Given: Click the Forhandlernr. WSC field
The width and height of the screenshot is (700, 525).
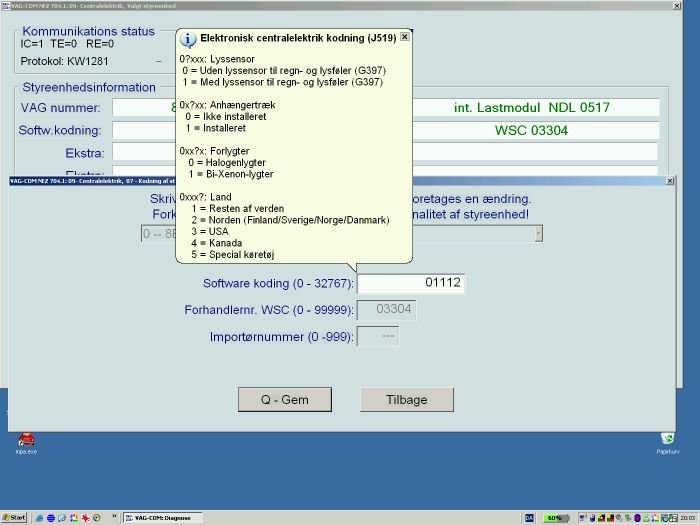Looking at the screenshot, I should pyautogui.click(x=386, y=310).
